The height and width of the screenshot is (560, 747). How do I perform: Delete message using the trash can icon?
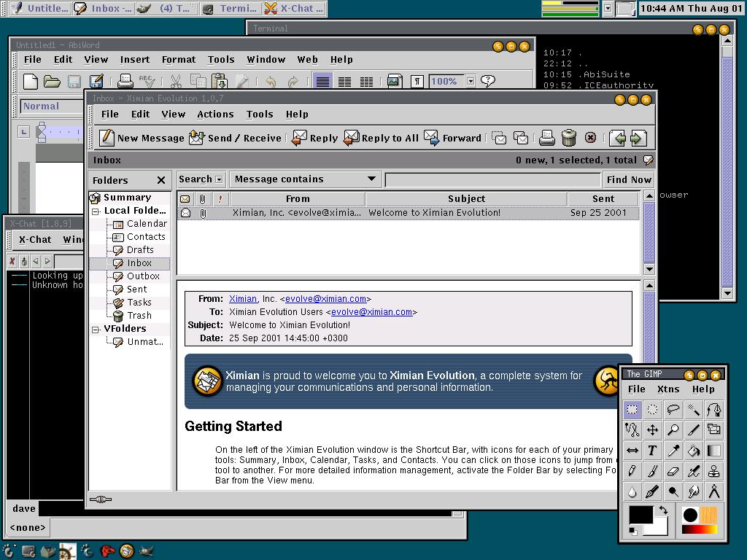(569, 138)
